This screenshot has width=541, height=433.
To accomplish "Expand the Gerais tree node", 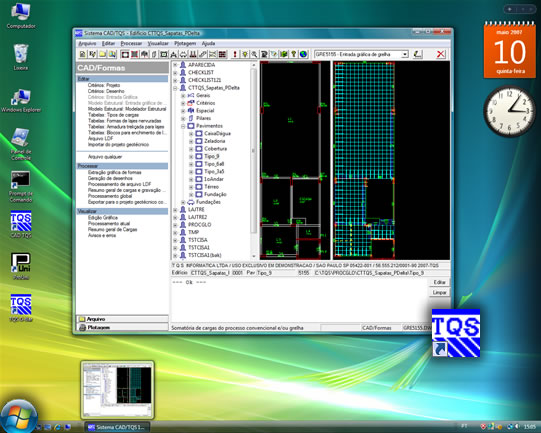I will [x=183, y=96].
